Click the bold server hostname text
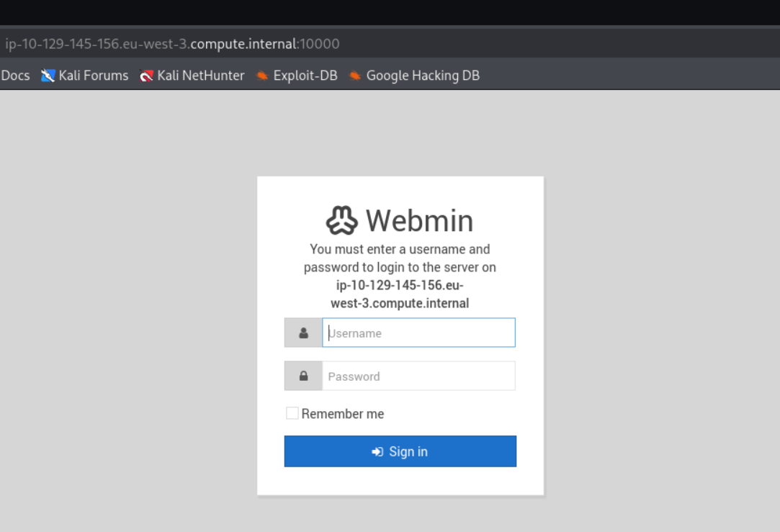 (400, 294)
